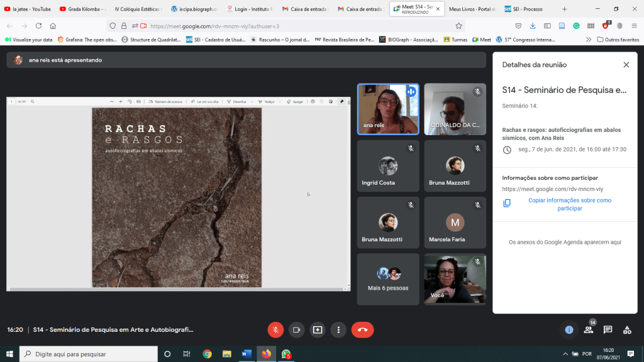Open the Activities panel
Viewport: 644px width, 362px height.
(627, 329)
